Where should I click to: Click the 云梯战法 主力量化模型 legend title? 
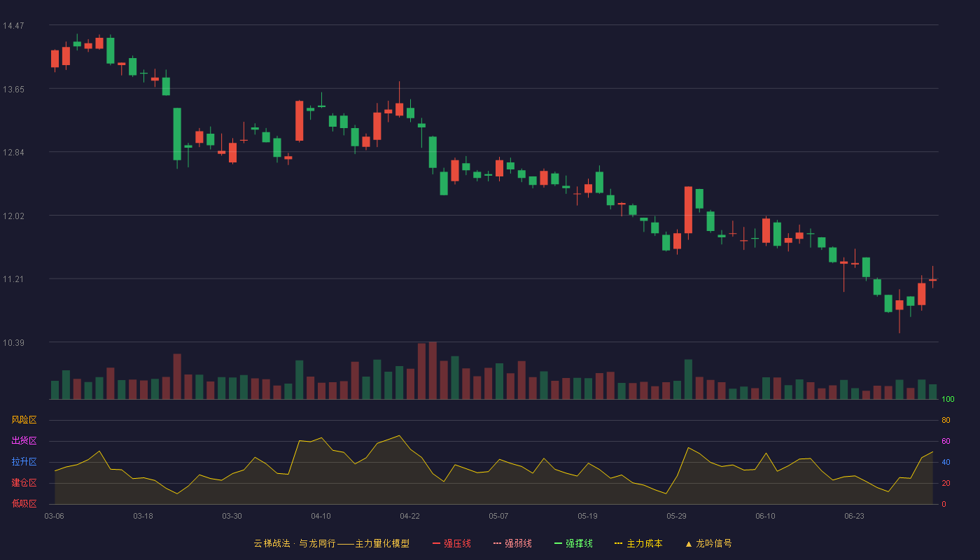coord(331,543)
